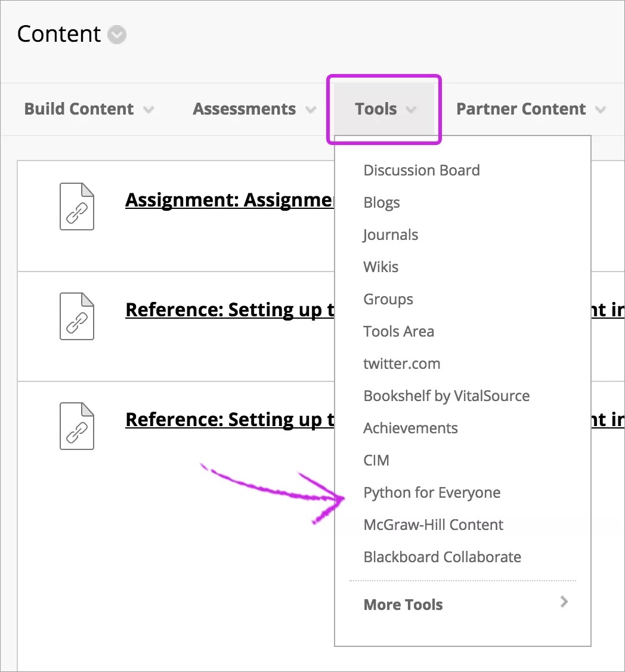Open the Partner Content dropdown
The image size is (625, 672).
pos(530,109)
